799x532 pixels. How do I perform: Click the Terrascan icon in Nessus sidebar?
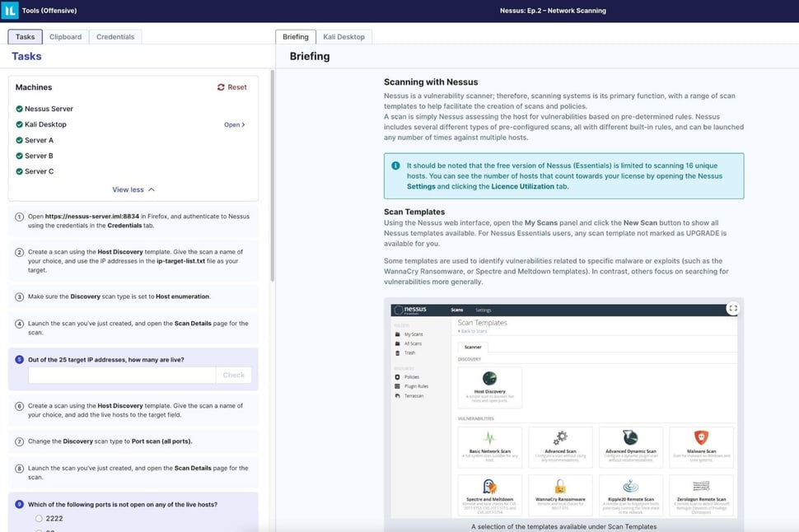tap(398, 396)
